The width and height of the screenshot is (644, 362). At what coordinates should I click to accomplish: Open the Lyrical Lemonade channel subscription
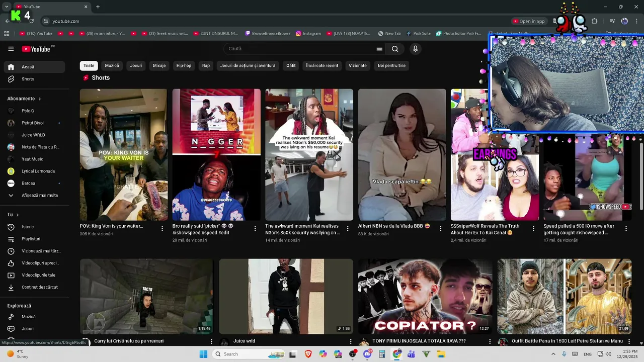(x=34, y=171)
